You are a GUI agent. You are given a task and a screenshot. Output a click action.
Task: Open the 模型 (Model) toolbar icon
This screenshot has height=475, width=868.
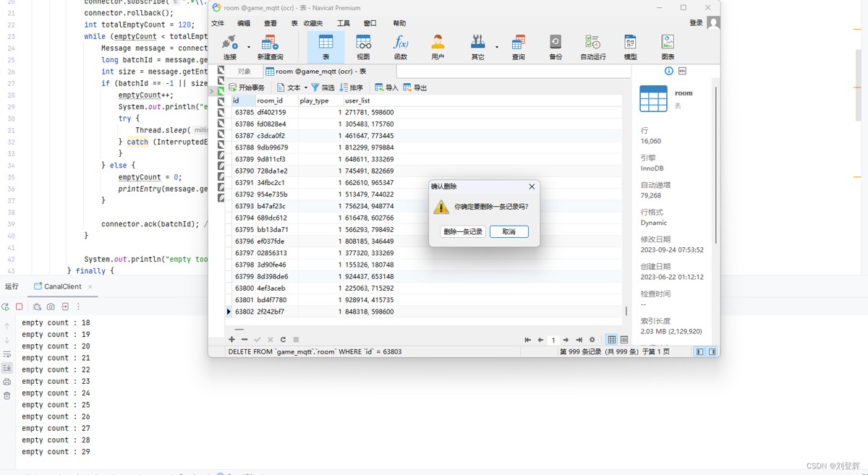[630, 46]
